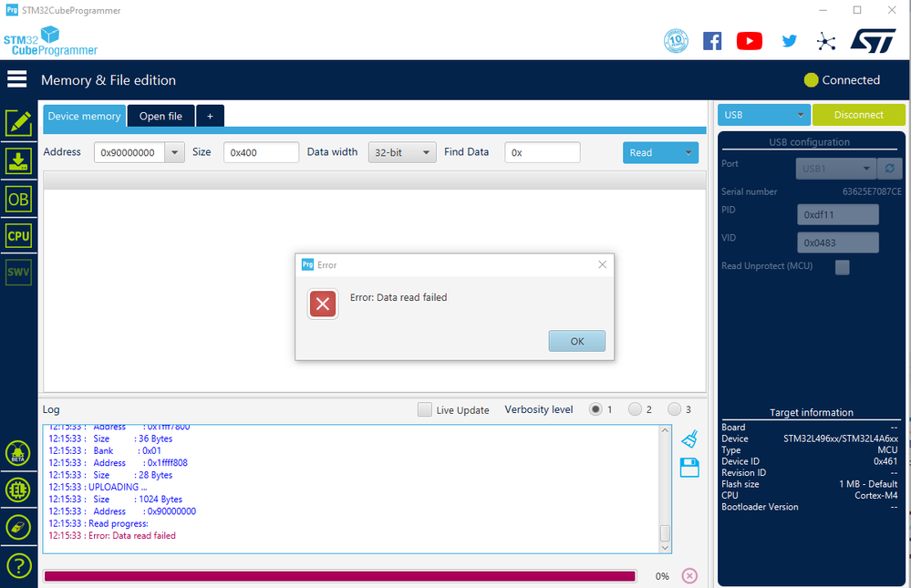Open the YouTube channel icon
The height and width of the screenshot is (588, 911).
750,41
